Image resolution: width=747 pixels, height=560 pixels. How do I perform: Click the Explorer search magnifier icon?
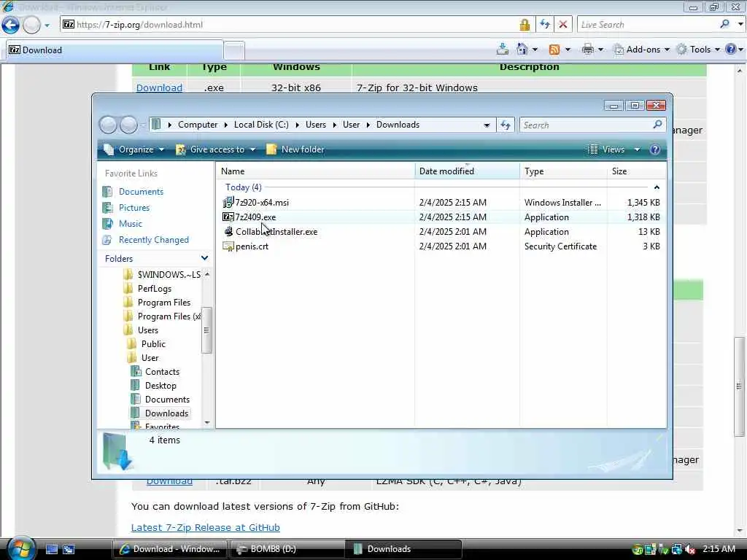[657, 124]
